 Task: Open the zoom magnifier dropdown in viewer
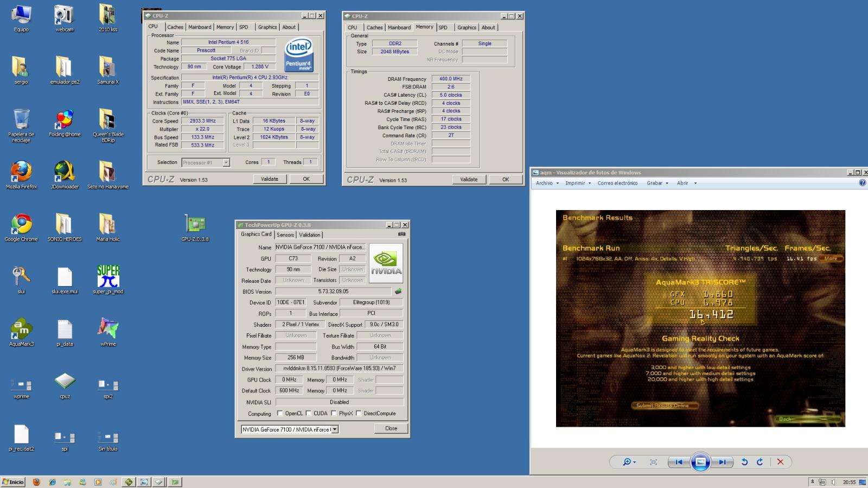[629, 462]
